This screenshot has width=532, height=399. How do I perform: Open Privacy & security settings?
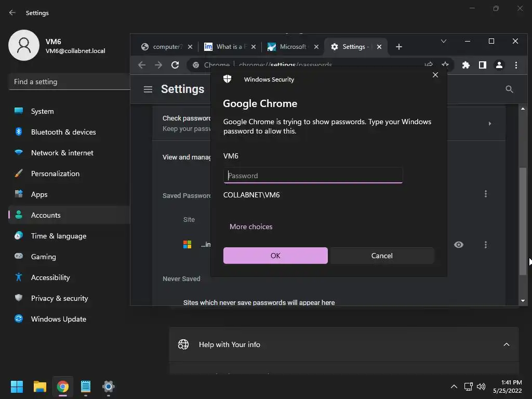[x=69, y=298]
